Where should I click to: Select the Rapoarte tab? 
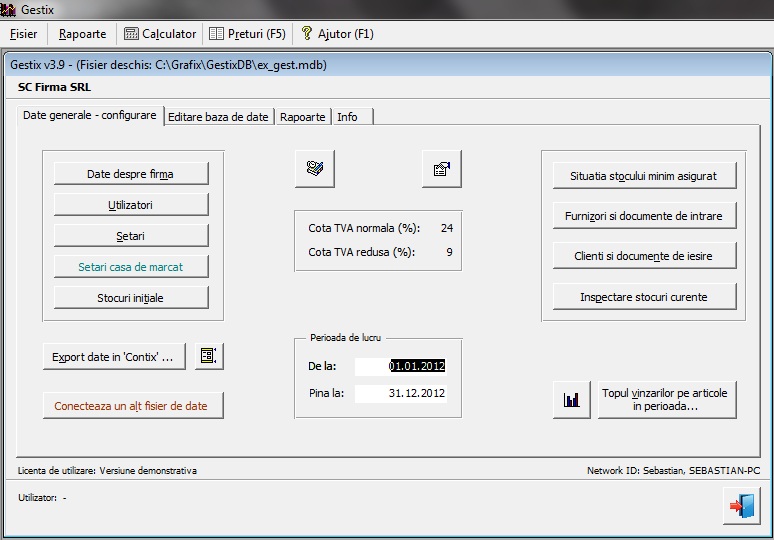point(302,117)
